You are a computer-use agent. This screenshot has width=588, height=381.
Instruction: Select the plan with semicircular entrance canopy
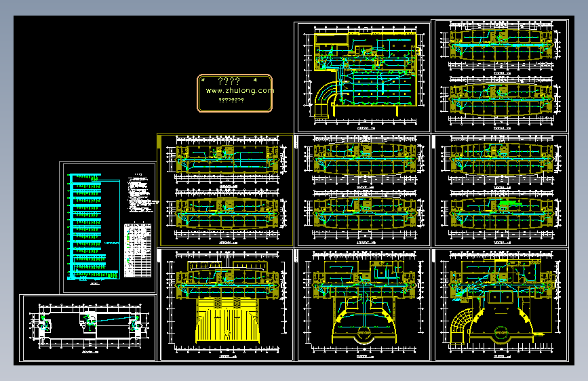pos(364,305)
